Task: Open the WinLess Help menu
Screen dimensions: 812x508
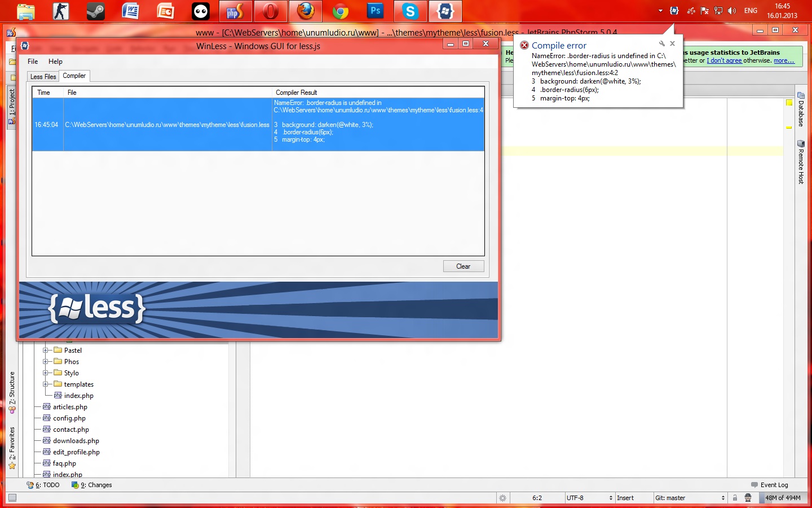Action: tap(55, 62)
